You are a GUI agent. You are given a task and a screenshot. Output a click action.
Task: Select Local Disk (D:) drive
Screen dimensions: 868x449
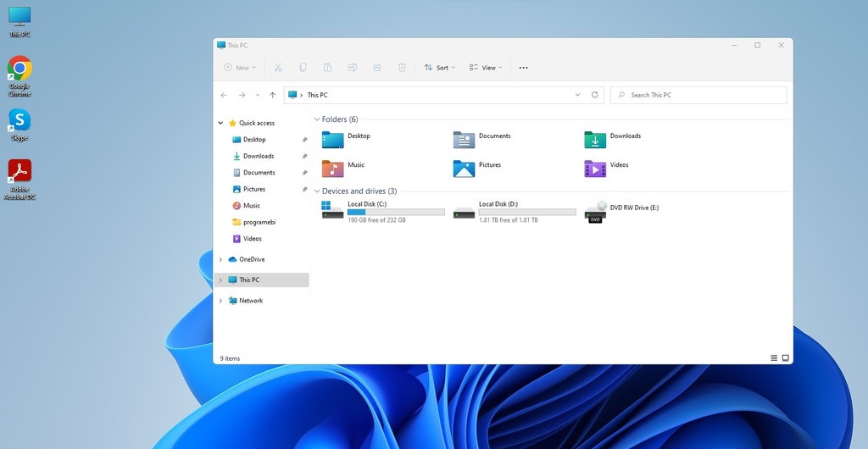(x=515, y=211)
